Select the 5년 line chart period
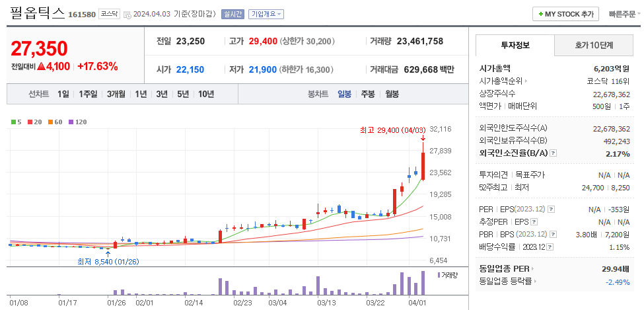Image resolution: width=644 pixels, height=310 pixels. coord(183,94)
